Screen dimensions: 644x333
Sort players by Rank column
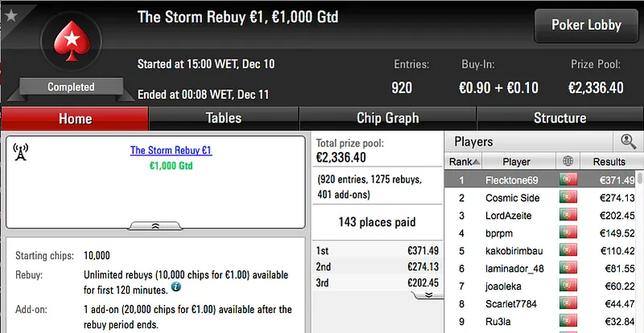pos(460,162)
